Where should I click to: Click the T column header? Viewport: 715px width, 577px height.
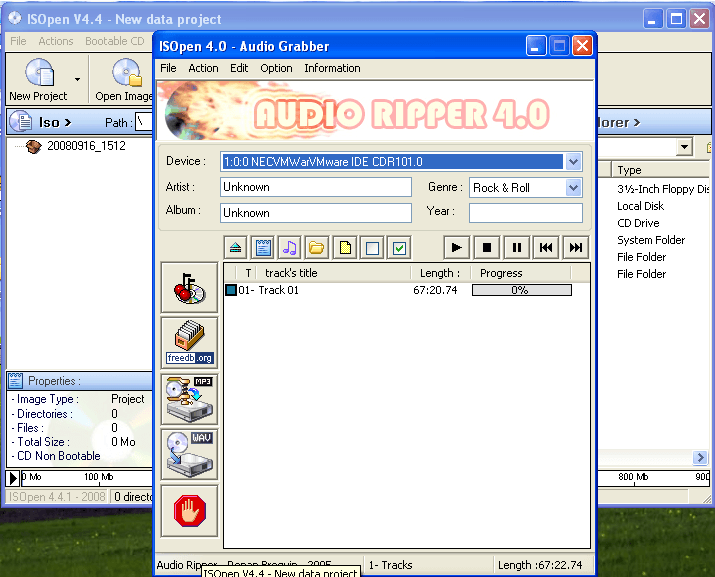point(248,273)
